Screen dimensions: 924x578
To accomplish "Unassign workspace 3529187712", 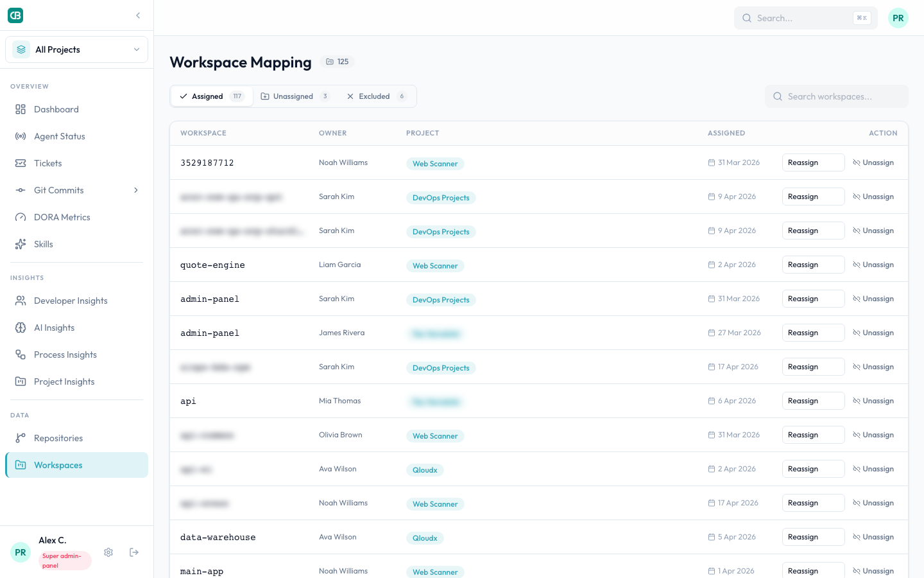I will pyautogui.click(x=873, y=162).
